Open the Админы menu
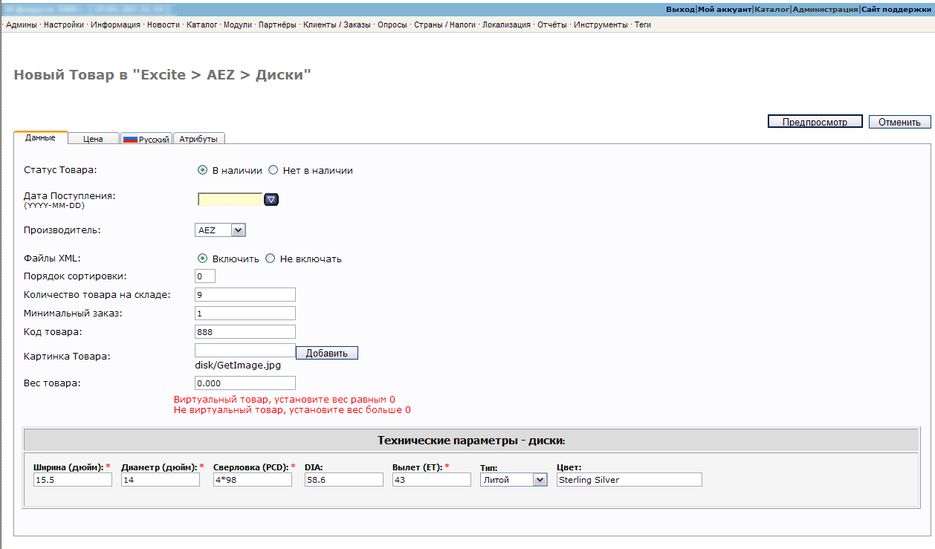 pos(21,25)
